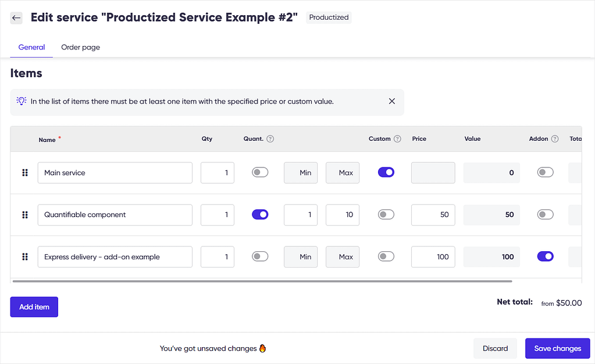Viewport: 595px width, 364px height.
Task: Click the Name column header
Action: point(47,140)
